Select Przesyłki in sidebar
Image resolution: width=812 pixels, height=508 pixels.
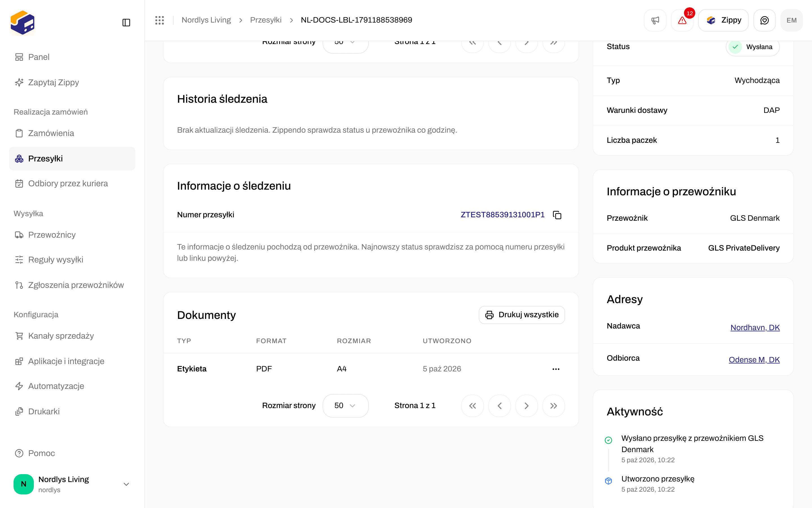click(x=72, y=158)
